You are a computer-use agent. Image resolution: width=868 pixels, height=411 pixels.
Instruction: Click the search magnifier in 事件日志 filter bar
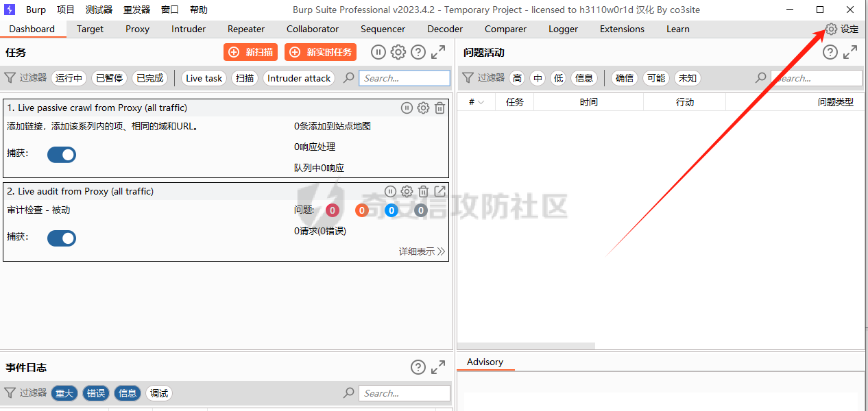[349, 393]
